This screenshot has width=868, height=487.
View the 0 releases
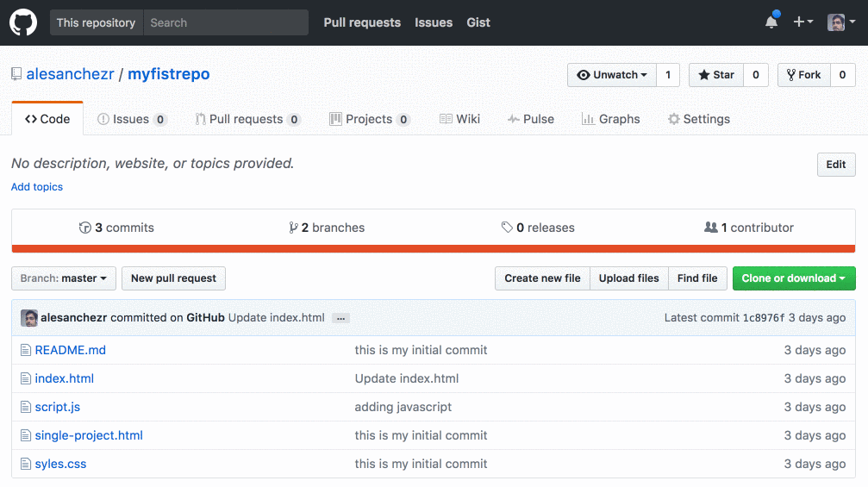click(538, 228)
